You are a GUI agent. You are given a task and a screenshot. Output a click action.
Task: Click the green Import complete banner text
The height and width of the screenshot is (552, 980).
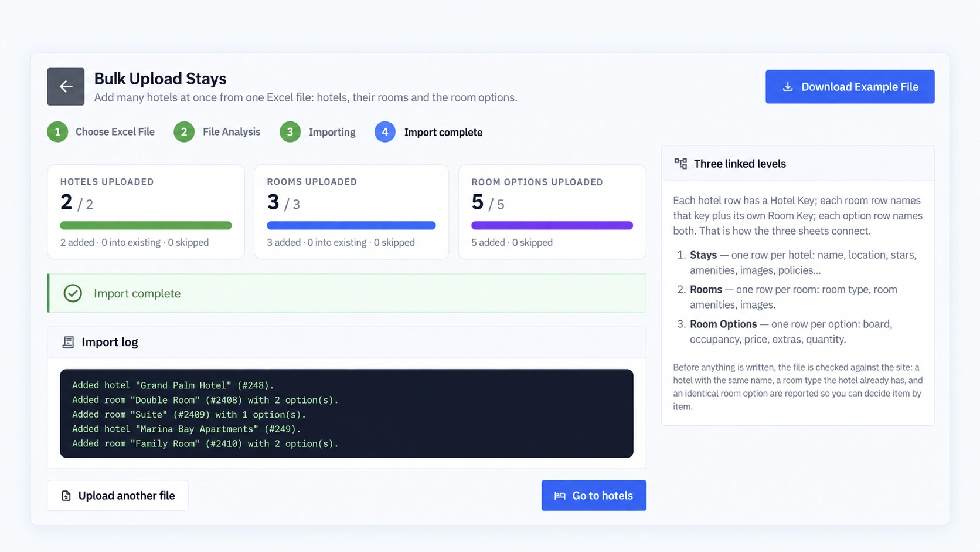click(137, 293)
